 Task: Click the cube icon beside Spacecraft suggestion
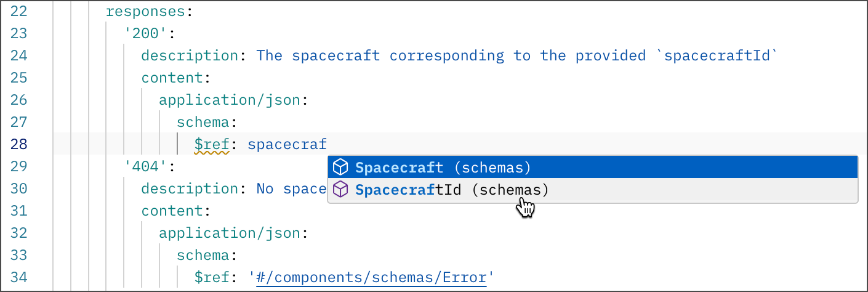340,168
